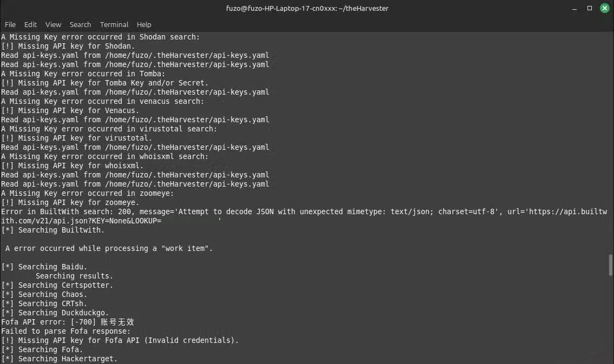Open the Help menu
614x364 pixels.
tap(144, 24)
